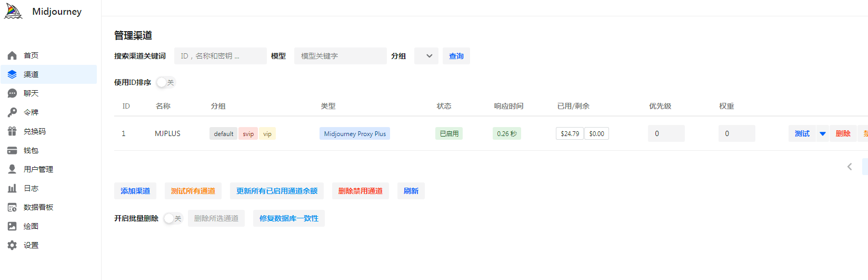Open 聊天 in the sidebar
Image resolution: width=868 pixels, height=280 pixels.
click(x=48, y=93)
